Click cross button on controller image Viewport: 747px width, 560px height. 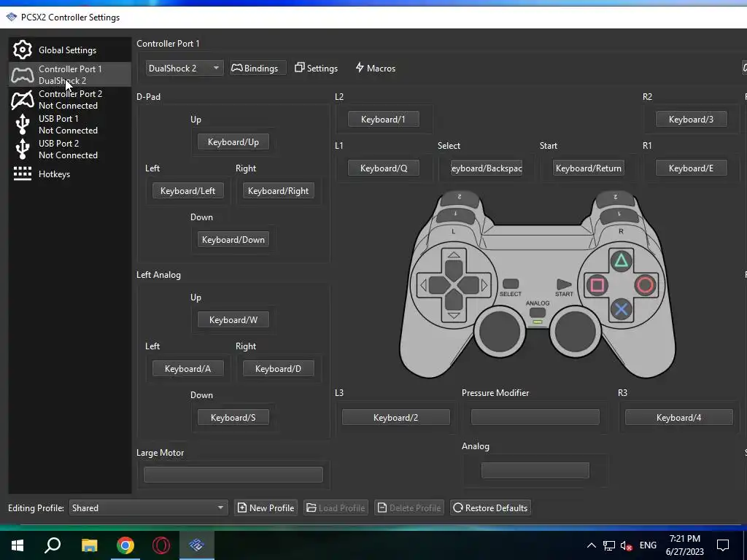(621, 309)
